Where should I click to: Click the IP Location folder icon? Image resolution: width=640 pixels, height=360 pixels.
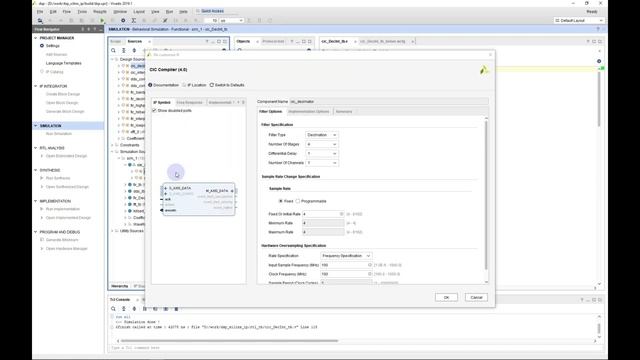tap(184, 85)
